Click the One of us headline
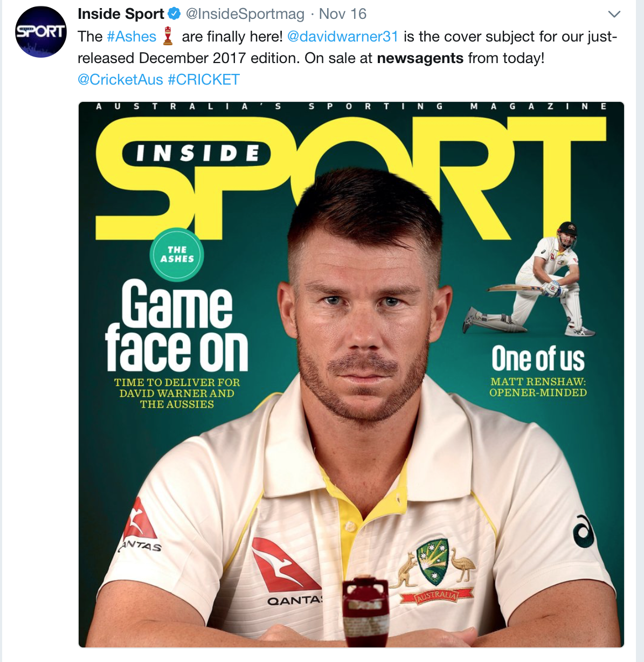644x662 pixels. [x=538, y=359]
